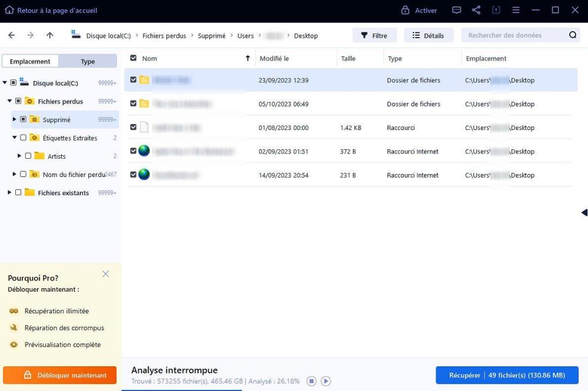Screen dimensions: 588x391
Task: Click the Débloquer maintenant button
Action: (x=59, y=375)
